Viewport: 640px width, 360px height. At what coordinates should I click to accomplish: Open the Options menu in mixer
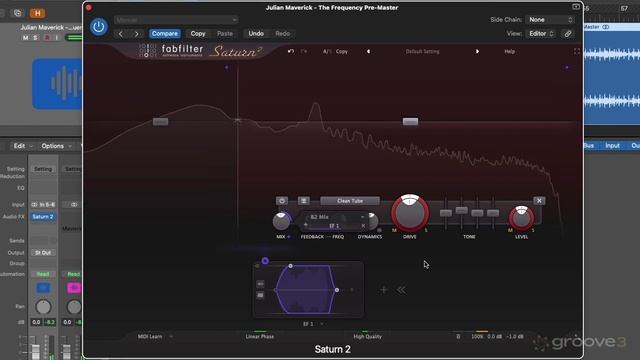click(x=56, y=146)
